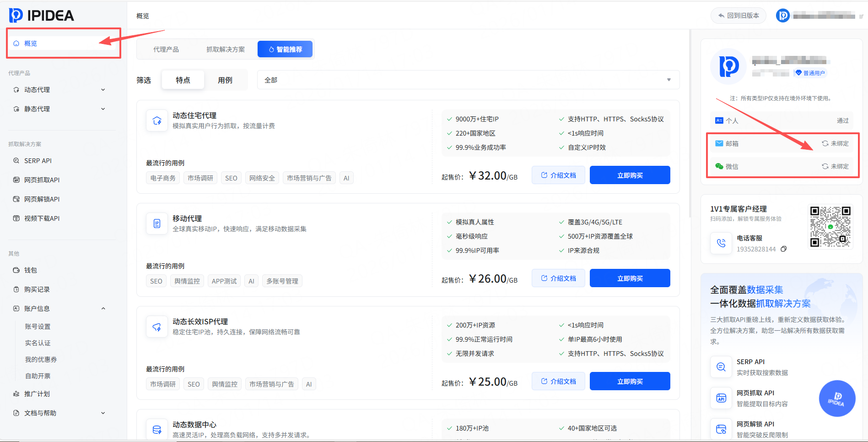Click the 移动代理 product icon
This screenshot has width=868, height=442.
coord(157,224)
